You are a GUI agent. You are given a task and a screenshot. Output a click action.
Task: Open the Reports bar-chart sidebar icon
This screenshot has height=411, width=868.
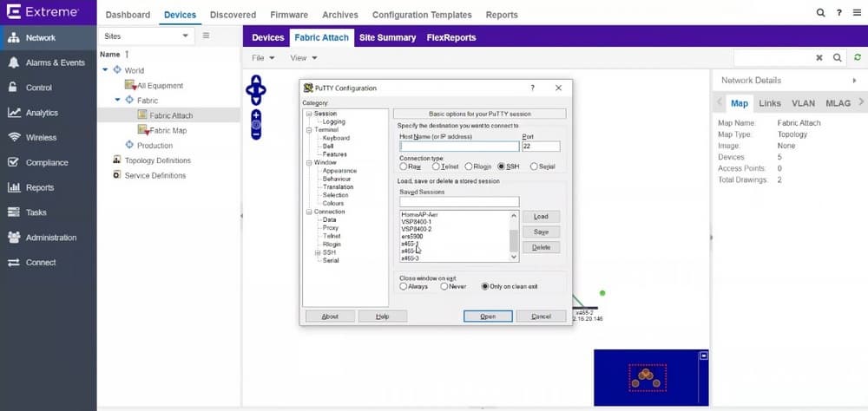point(14,187)
